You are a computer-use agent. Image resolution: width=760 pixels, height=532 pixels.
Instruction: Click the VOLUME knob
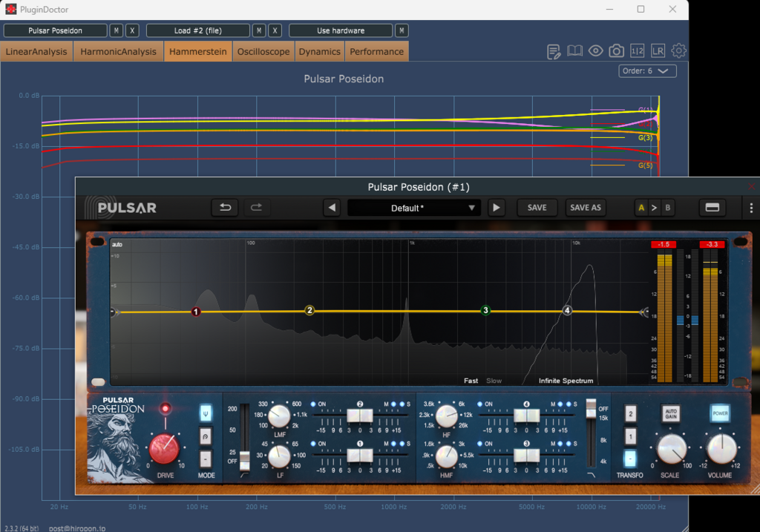point(721,449)
